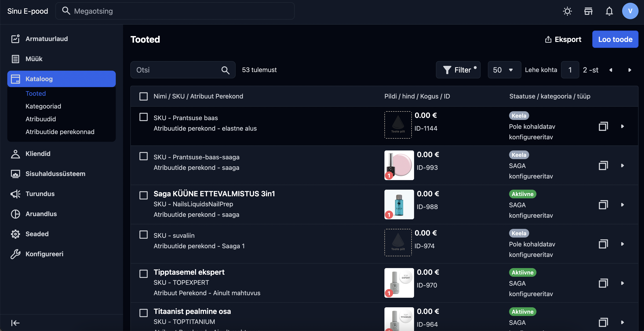This screenshot has width=644, height=331.
Task: Click the duplicate icon for ID-1144 row
Action: 603,127
